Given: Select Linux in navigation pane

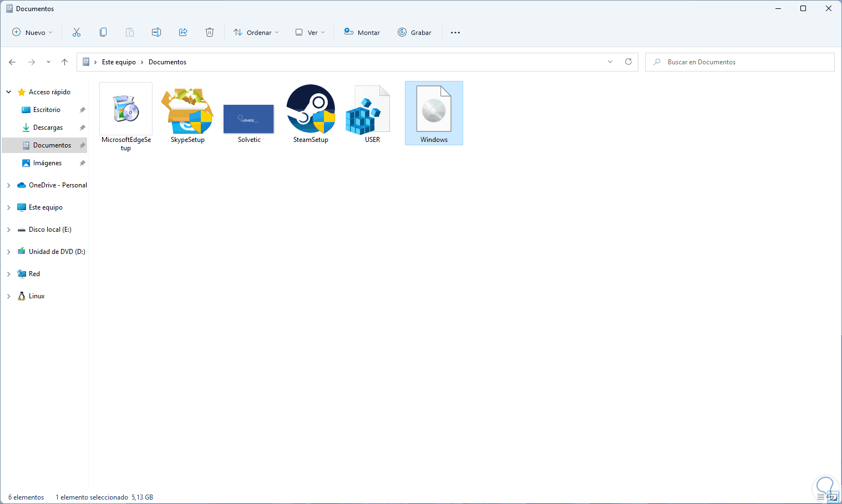Looking at the screenshot, I should [x=37, y=296].
